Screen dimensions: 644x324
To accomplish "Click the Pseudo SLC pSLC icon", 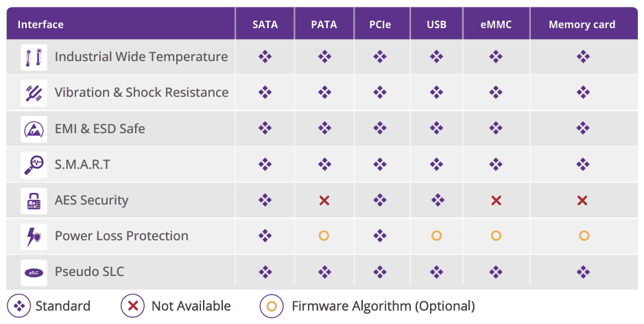I will tap(34, 272).
